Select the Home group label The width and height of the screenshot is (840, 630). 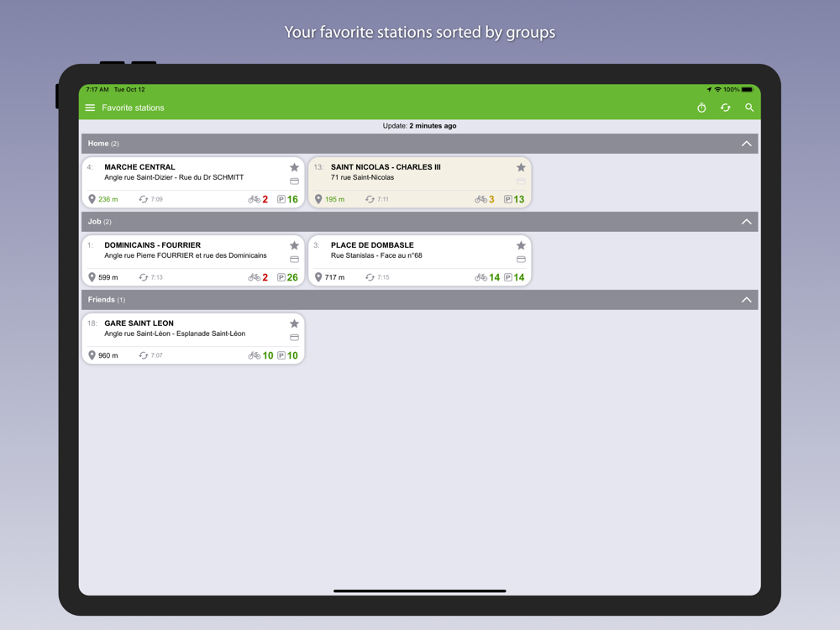98,144
